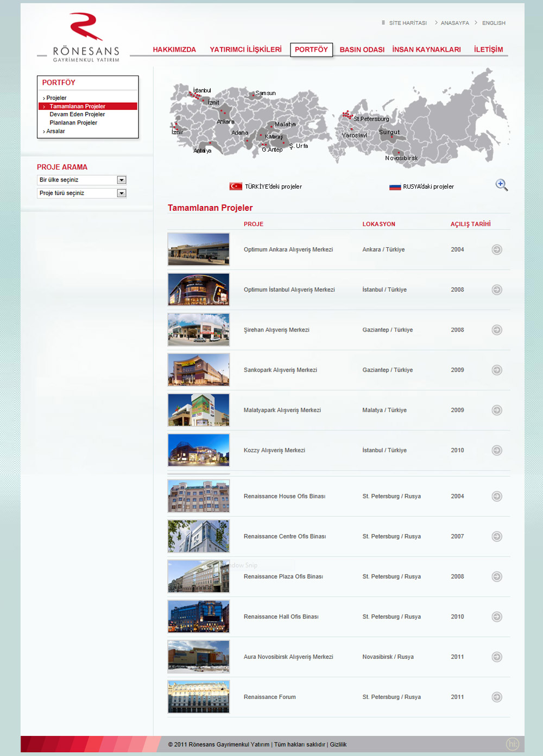Click the Malatyapark project thumbnail
This screenshot has width=543, height=756.
[199, 410]
